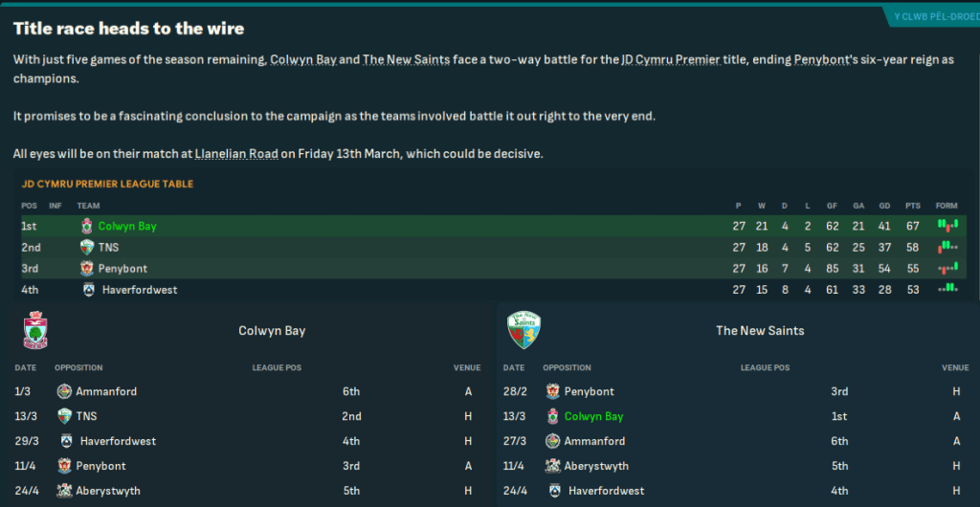This screenshot has height=507, width=980.
Task: Open the large New Saints crest above fixtures
Action: (x=523, y=331)
